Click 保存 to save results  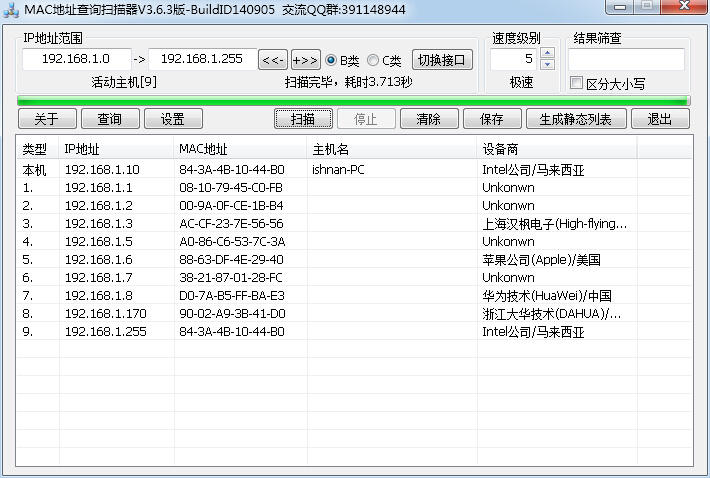491,119
